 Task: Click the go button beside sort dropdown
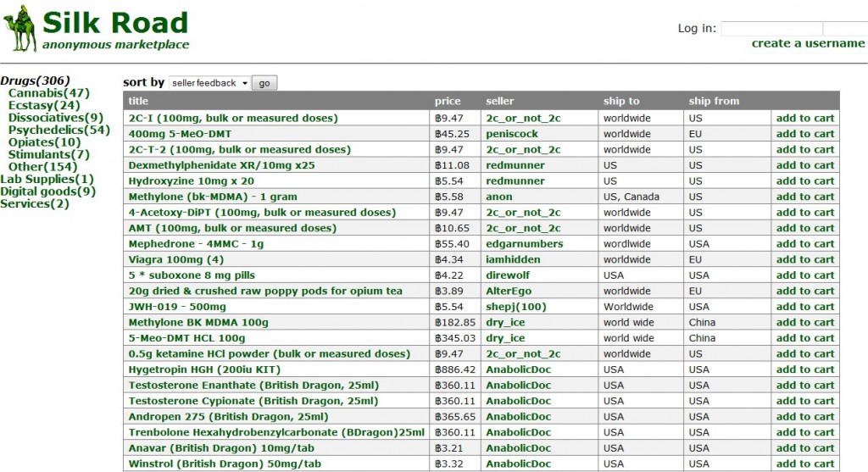(264, 83)
